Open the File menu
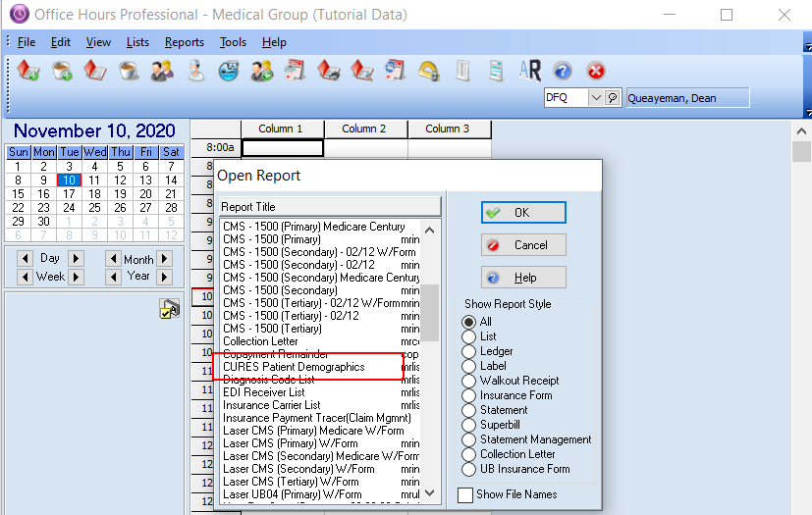This screenshot has width=812, height=515. pyautogui.click(x=27, y=42)
